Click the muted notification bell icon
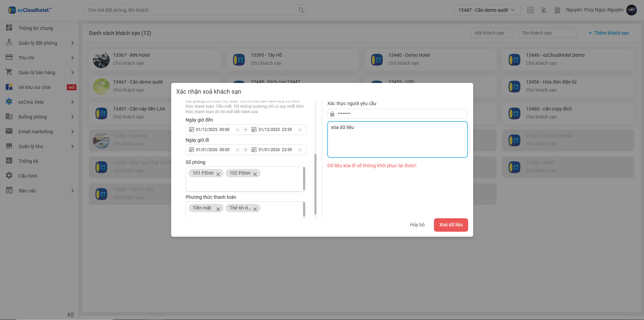 click(544, 10)
